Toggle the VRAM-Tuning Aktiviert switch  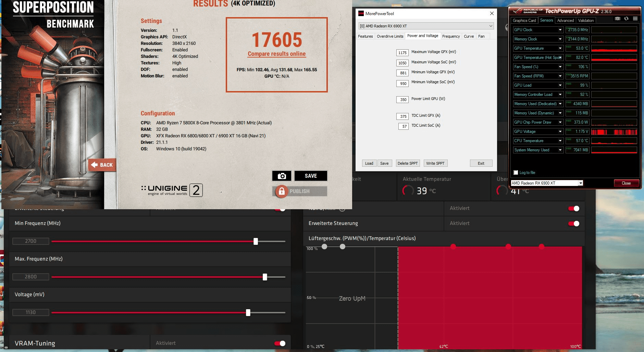[x=280, y=343]
